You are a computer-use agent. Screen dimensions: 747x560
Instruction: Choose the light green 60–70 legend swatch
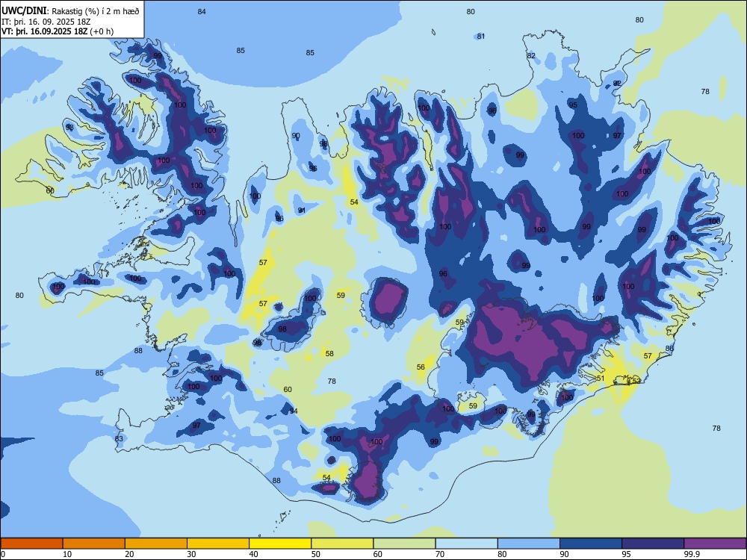tap(404, 544)
